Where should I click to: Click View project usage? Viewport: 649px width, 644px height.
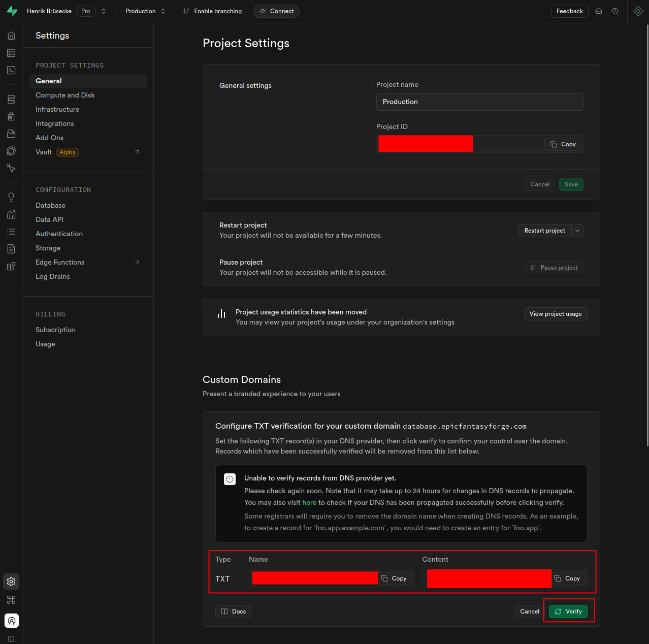point(556,314)
